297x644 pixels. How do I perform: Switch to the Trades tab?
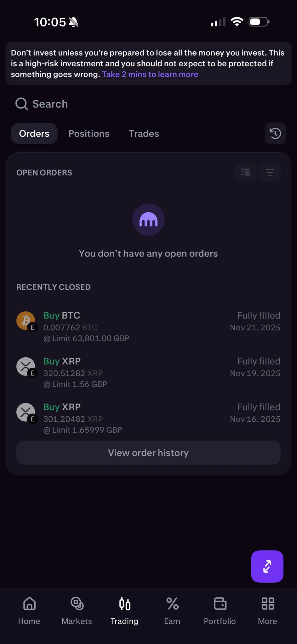pyautogui.click(x=144, y=134)
